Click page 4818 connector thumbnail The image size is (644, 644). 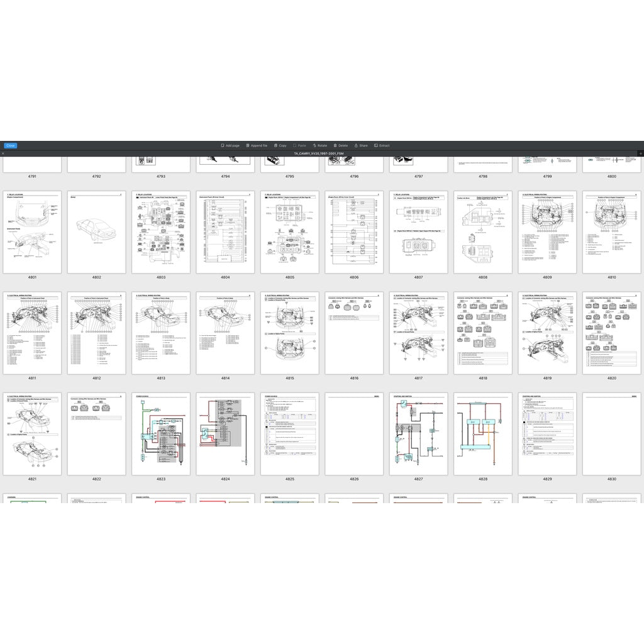tap(482, 333)
